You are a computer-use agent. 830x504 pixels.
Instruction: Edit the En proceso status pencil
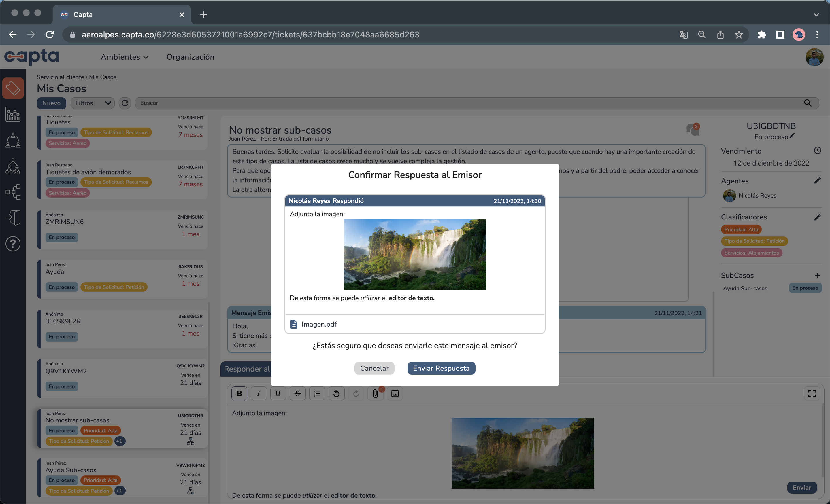point(792,136)
